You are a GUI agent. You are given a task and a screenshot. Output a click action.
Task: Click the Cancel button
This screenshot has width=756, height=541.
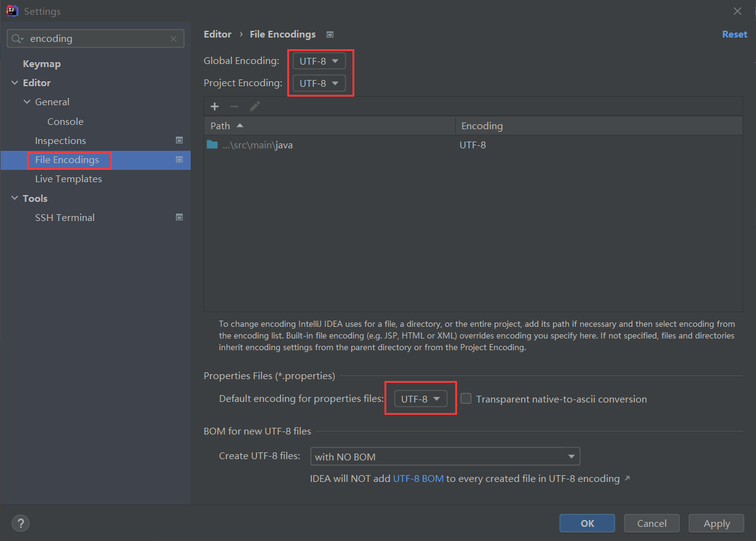pos(651,523)
